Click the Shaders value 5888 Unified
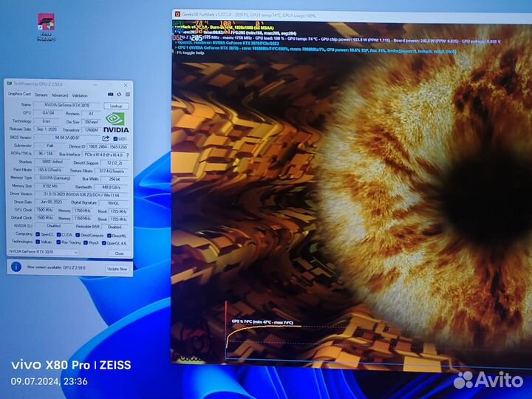Viewport: 532px width, 399px height. [52, 162]
